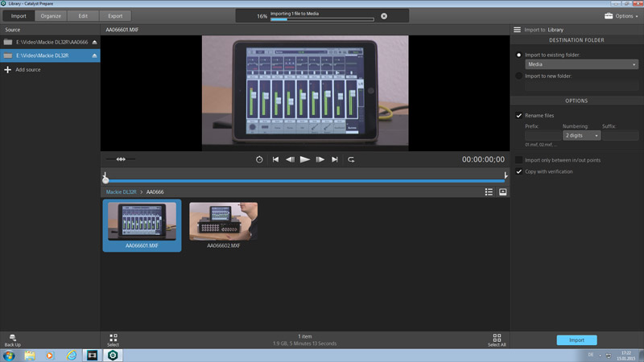
Task: Eject the Mackie DL32R\AA0666 source
Action: click(95, 41)
